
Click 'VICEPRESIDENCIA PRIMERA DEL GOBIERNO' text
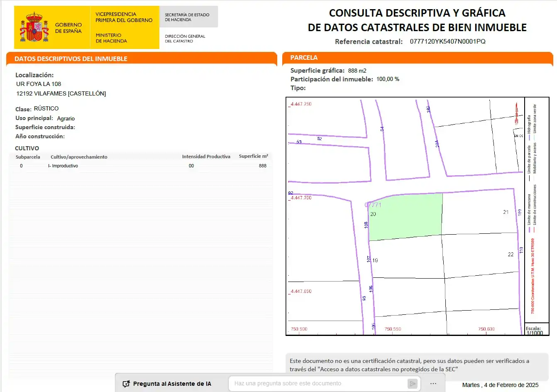pyautogui.click(x=124, y=17)
